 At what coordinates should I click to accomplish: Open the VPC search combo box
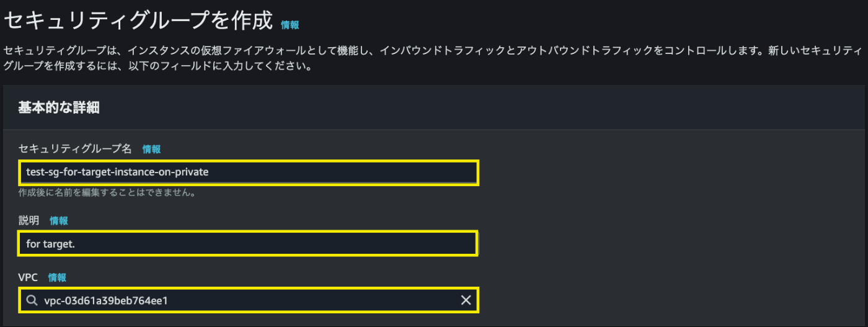coord(248,300)
